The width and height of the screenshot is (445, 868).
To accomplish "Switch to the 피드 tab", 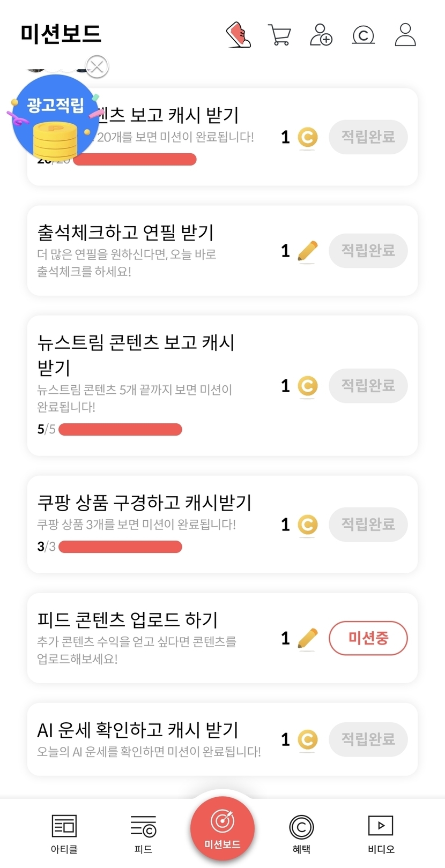I will click(x=143, y=833).
